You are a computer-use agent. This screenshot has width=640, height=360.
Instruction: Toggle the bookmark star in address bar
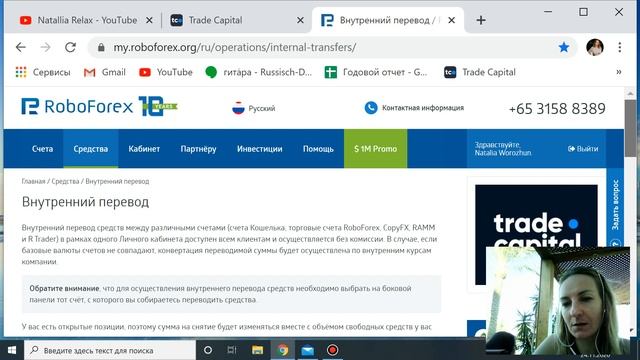564,47
